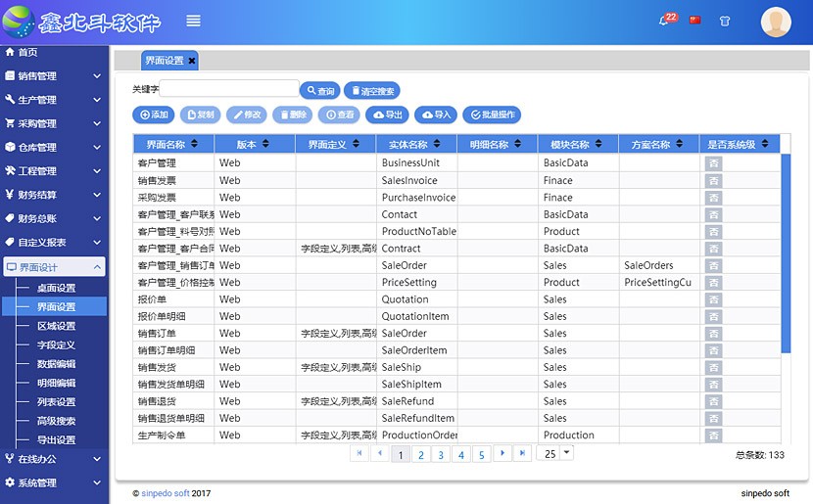Close the 界面设置 tab

click(192, 61)
